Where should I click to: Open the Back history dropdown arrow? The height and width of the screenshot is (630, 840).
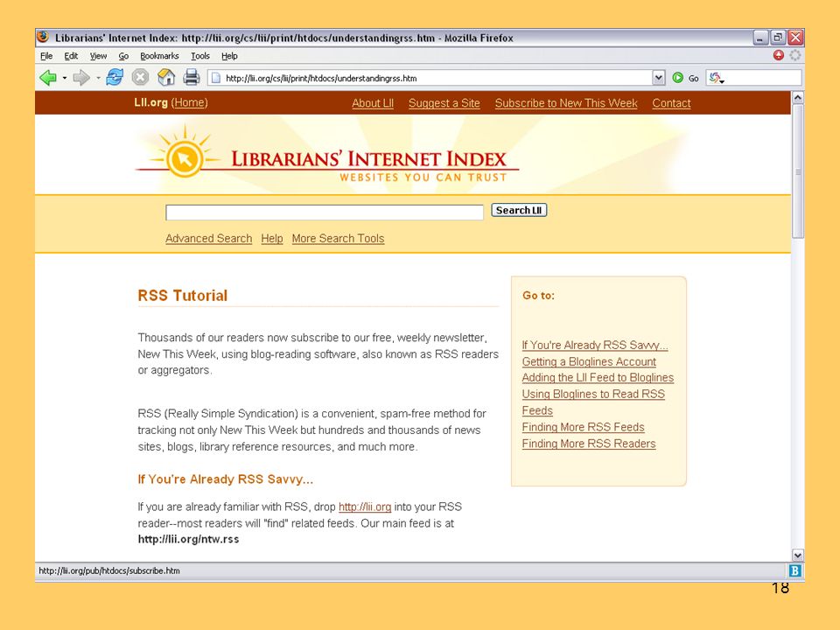[x=64, y=78]
